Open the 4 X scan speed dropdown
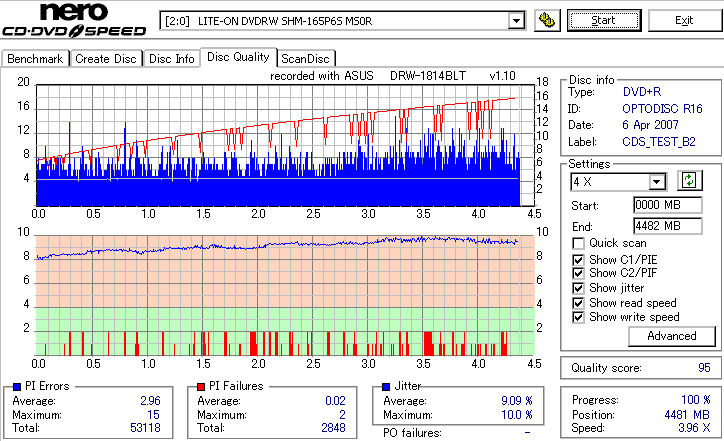724x441 pixels. (656, 182)
